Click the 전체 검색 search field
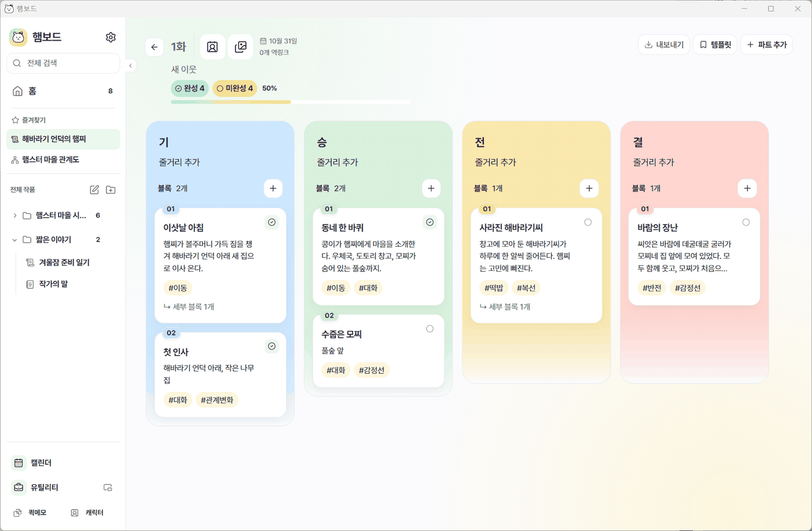Screen dimensions: 812x531 [63, 63]
